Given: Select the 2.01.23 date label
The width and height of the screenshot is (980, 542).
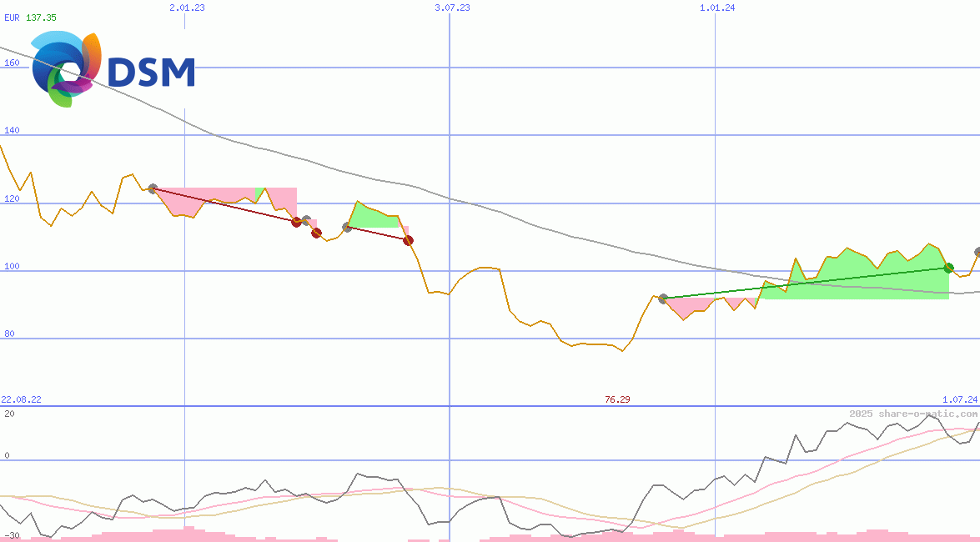Looking at the screenshot, I should pyautogui.click(x=187, y=8).
